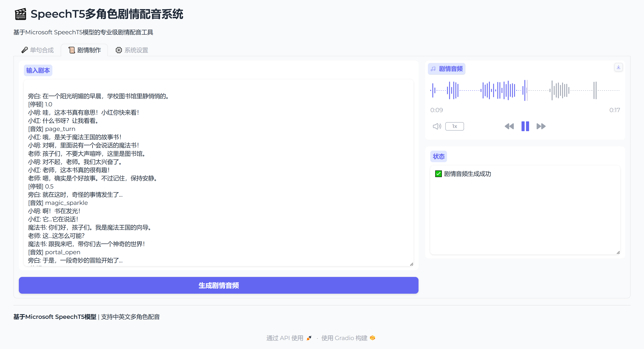Click the clapperboard icon in title

point(20,14)
